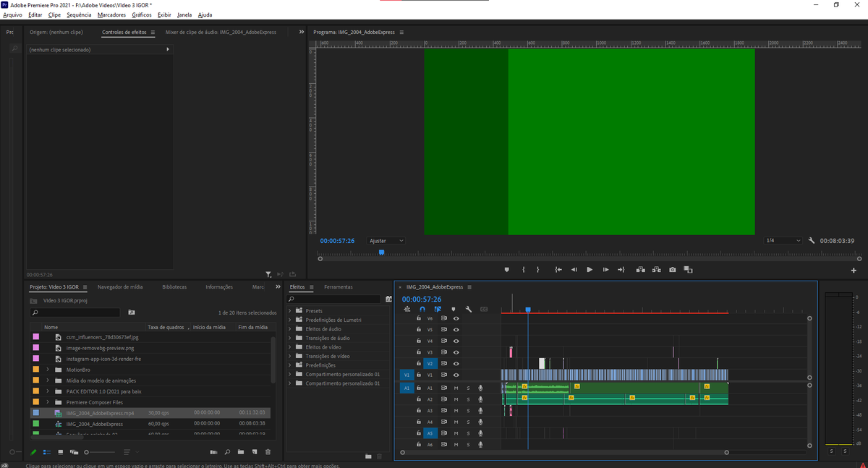
Task: Open the Sequência menu
Action: pos(79,14)
